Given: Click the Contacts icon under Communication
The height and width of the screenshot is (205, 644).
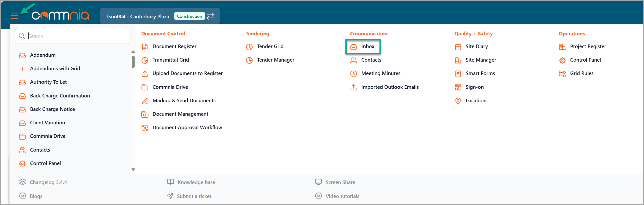Looking at the screenshot, I should 354,60.
